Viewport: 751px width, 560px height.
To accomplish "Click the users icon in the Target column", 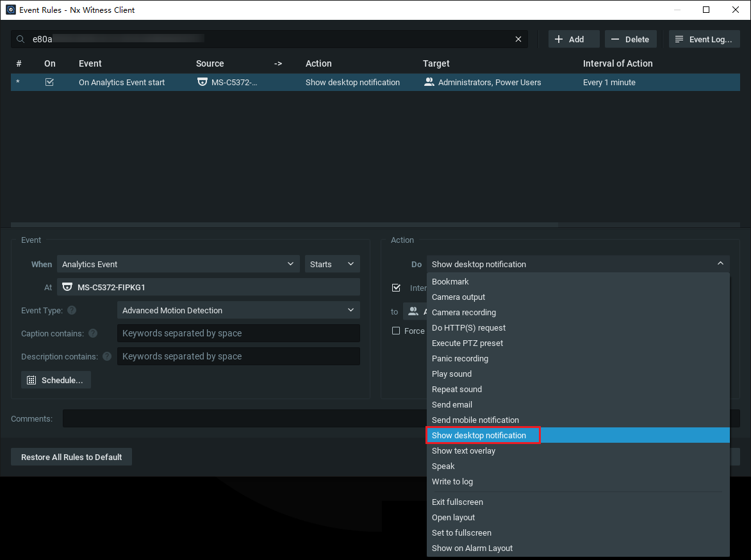I will tap(429, 82).
